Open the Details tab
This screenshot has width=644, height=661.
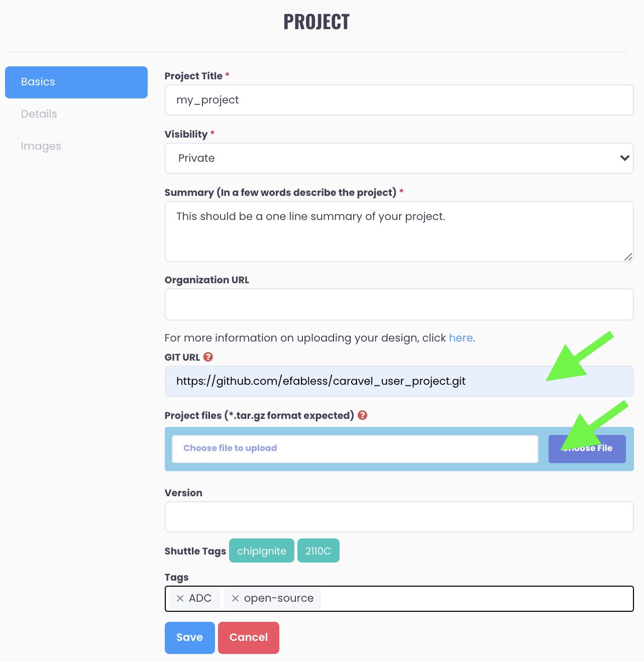[39, 114]
